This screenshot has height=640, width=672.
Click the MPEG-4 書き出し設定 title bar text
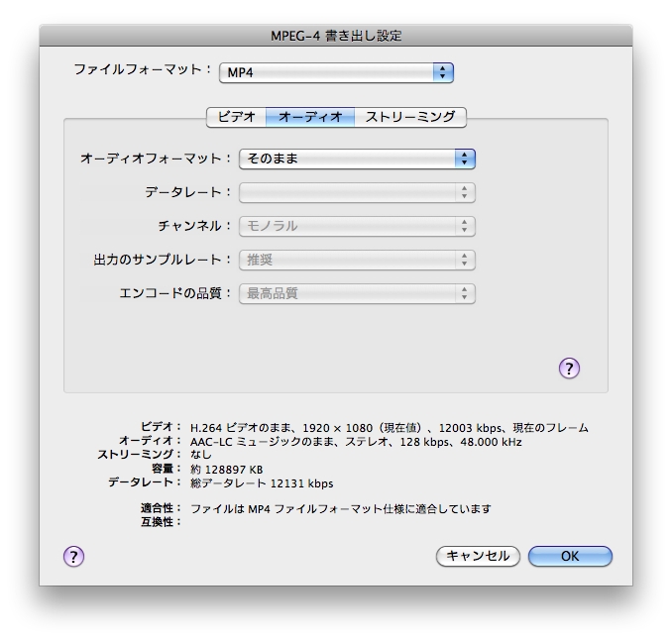click(336, 36)
